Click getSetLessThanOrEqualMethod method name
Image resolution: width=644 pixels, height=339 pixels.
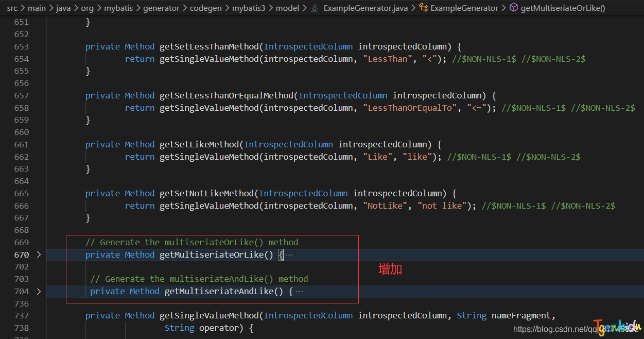[227, 95]
